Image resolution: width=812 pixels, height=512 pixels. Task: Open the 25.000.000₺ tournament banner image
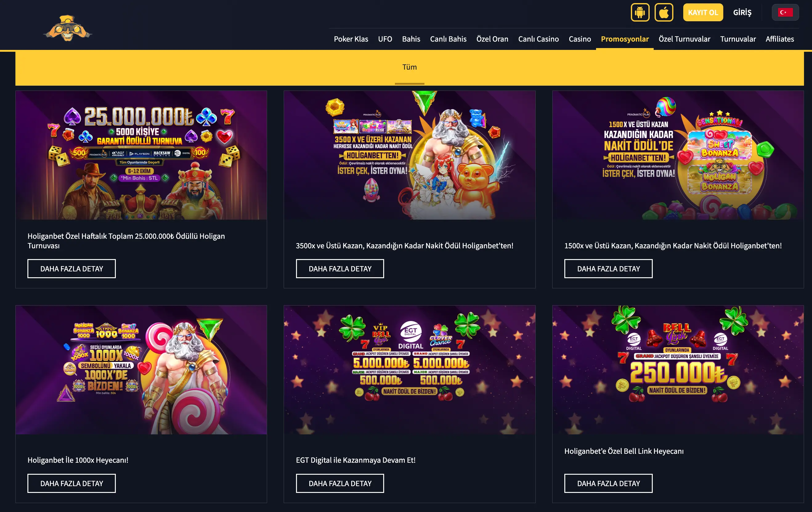(141, 155)
